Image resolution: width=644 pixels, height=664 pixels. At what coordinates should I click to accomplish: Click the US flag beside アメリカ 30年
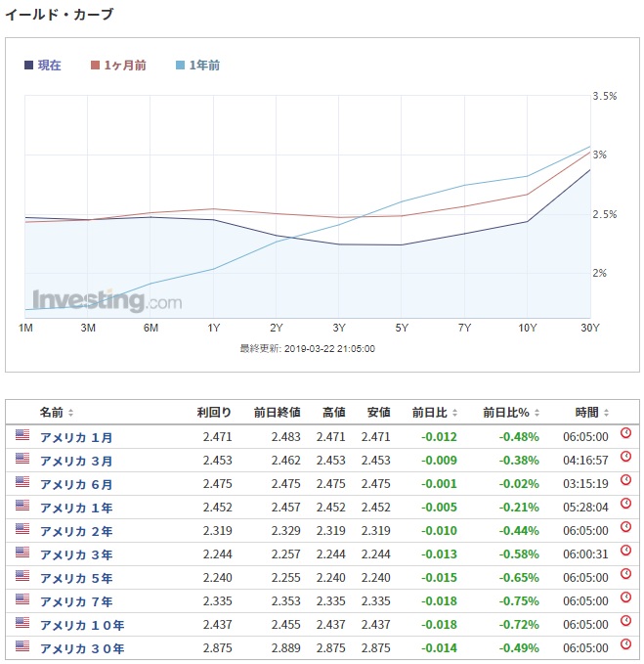point(22,646)
